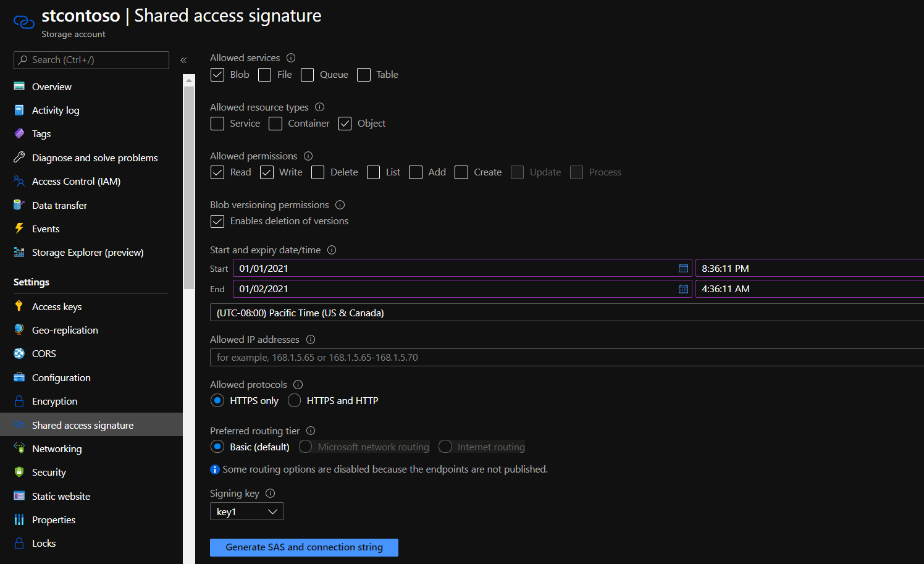The width and height of the screenshot is (924, 564).
Task: Click the Allowed IP addresses input field
Action: [567, 357]
